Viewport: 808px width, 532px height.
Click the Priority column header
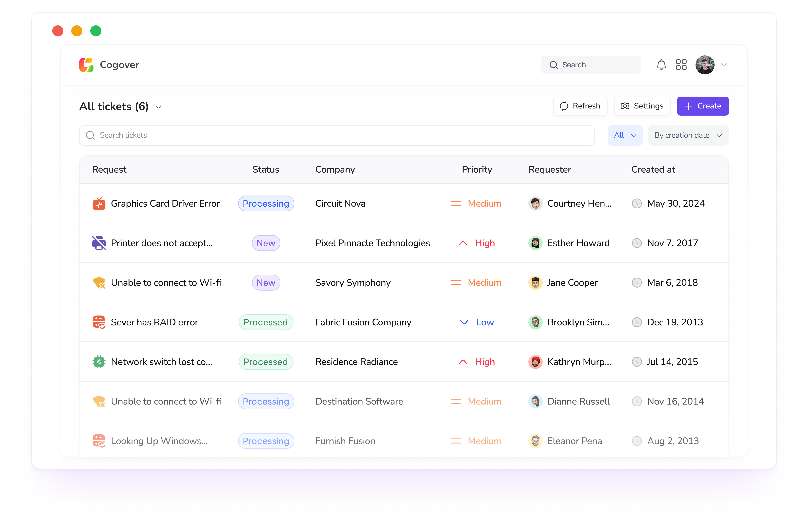477,169
